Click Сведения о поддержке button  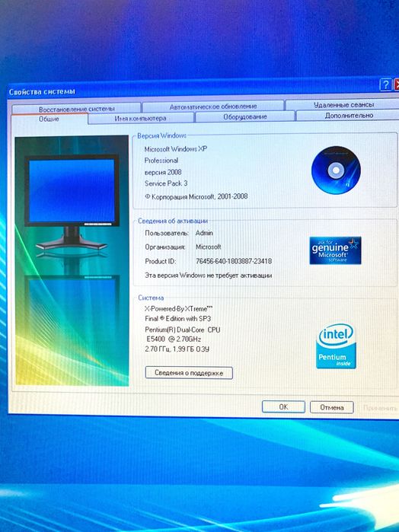point(189,373)
